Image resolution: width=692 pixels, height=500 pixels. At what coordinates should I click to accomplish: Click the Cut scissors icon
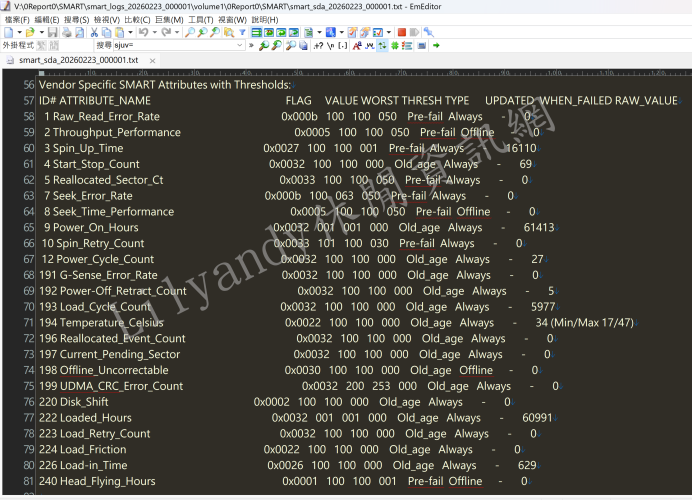[94, 32]
